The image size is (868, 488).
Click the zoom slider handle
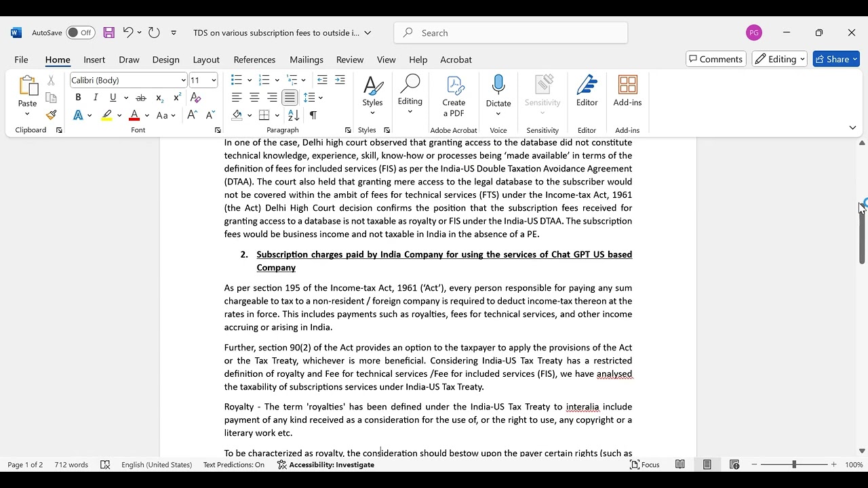pos(794,465)
